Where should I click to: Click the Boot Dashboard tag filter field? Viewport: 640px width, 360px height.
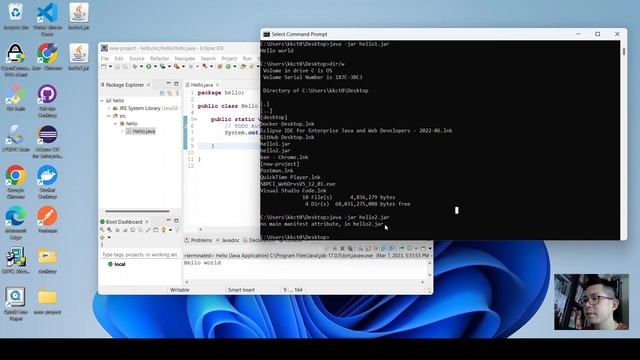click(140, 254)
